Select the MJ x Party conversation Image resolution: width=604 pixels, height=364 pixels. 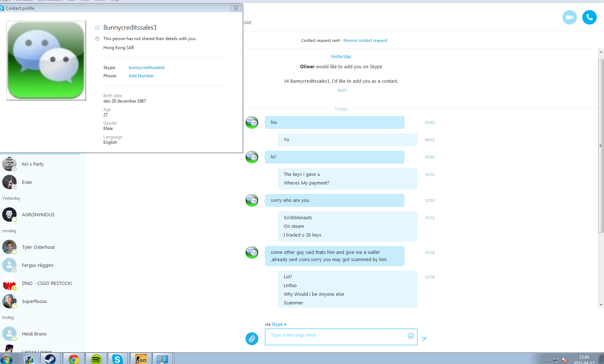[42, 164]
